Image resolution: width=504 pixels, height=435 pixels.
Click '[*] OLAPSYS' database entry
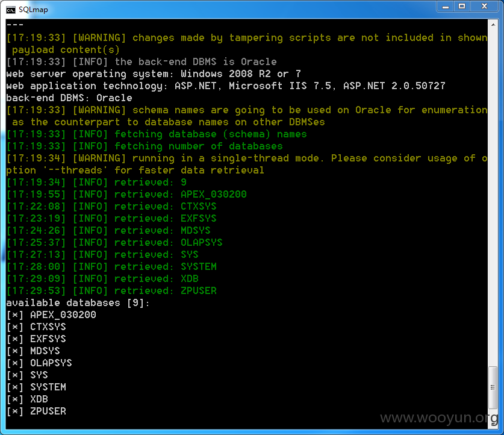39,363
